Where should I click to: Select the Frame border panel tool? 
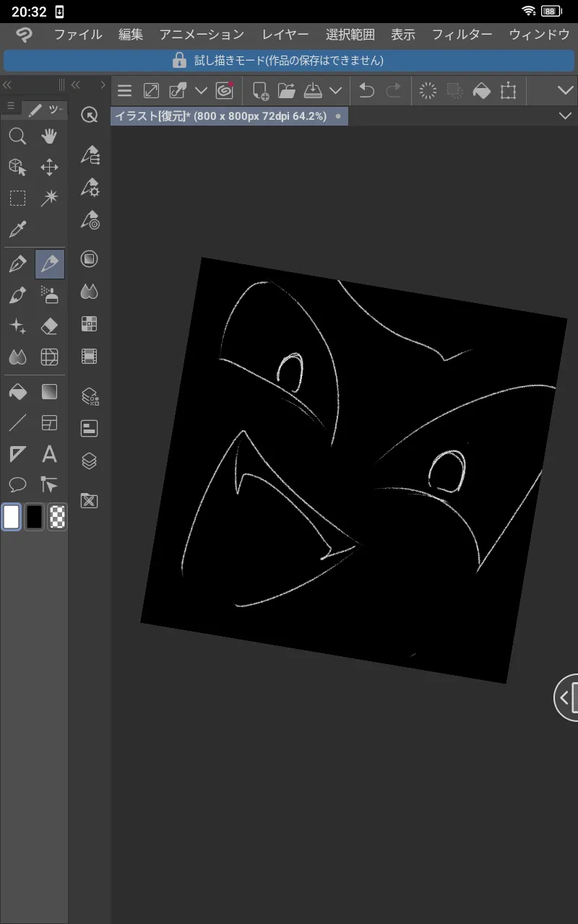(49, 423)
